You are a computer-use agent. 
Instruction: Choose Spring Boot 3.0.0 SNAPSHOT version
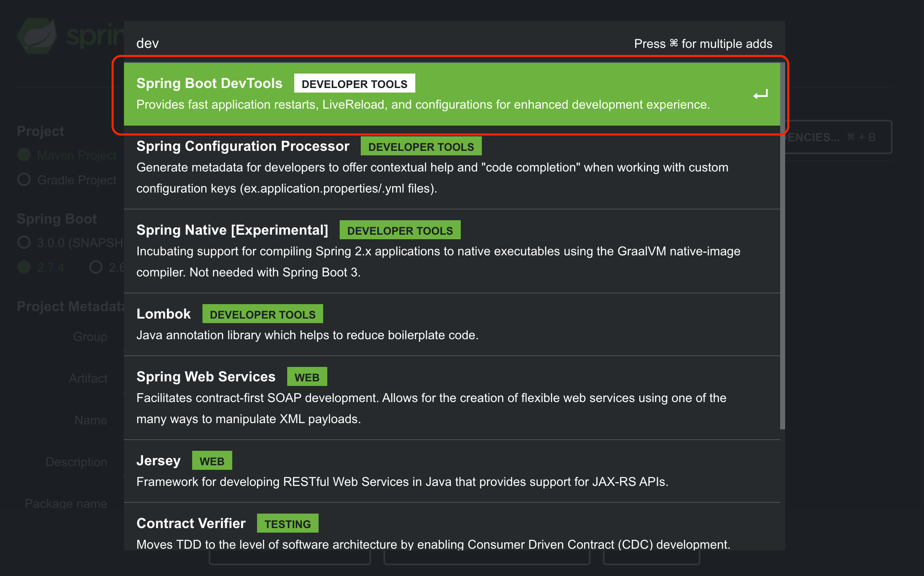pyautogui.click(x=24, y=243)
